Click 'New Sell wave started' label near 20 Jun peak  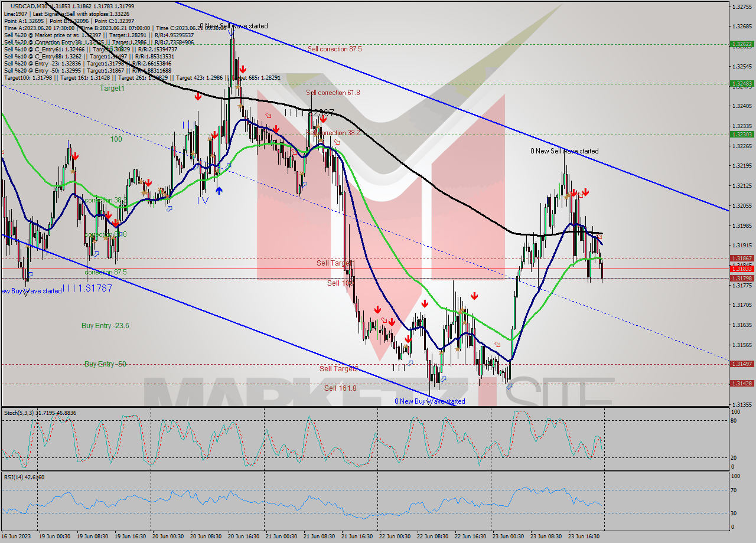[233, 26]
